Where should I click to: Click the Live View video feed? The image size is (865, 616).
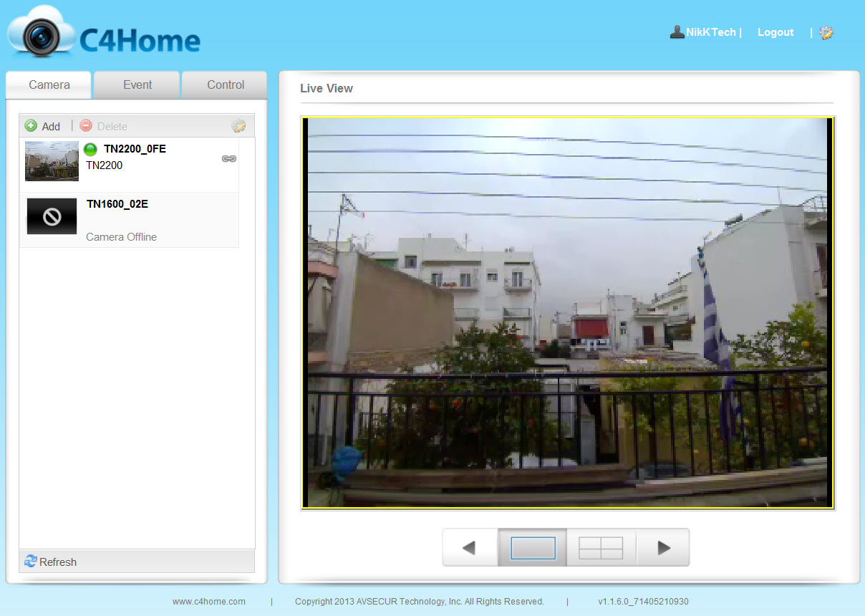568,313
